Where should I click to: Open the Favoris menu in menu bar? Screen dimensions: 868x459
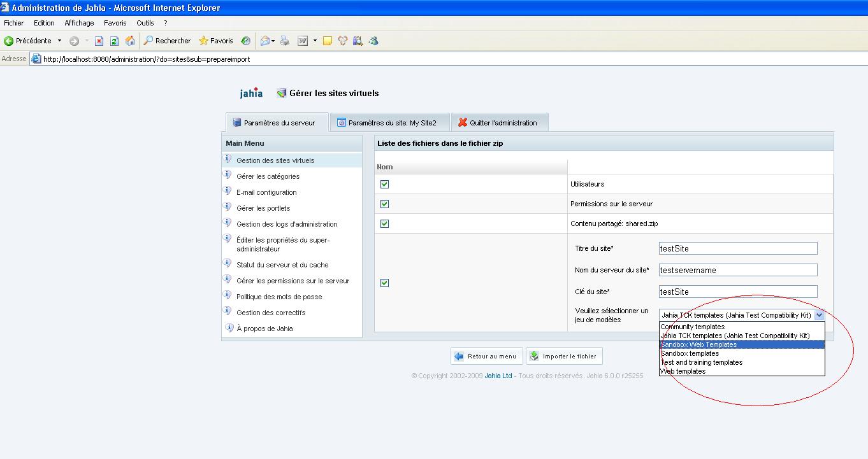[x=115, y=23]
